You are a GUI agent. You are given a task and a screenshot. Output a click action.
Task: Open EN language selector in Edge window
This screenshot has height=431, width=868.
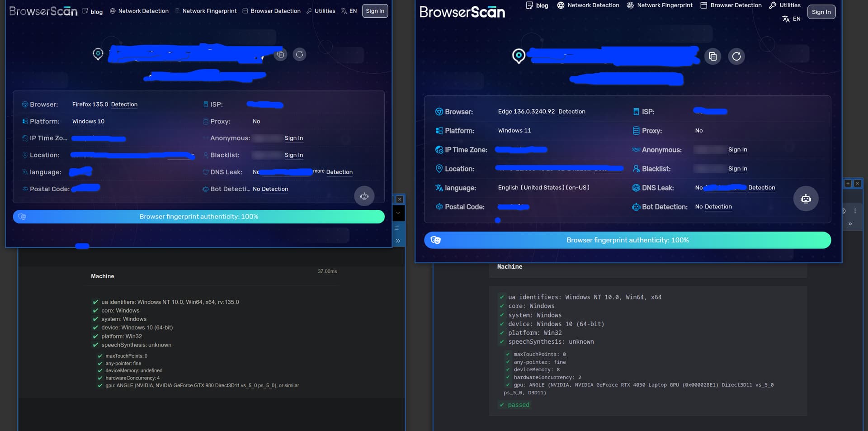coord(792,19)
